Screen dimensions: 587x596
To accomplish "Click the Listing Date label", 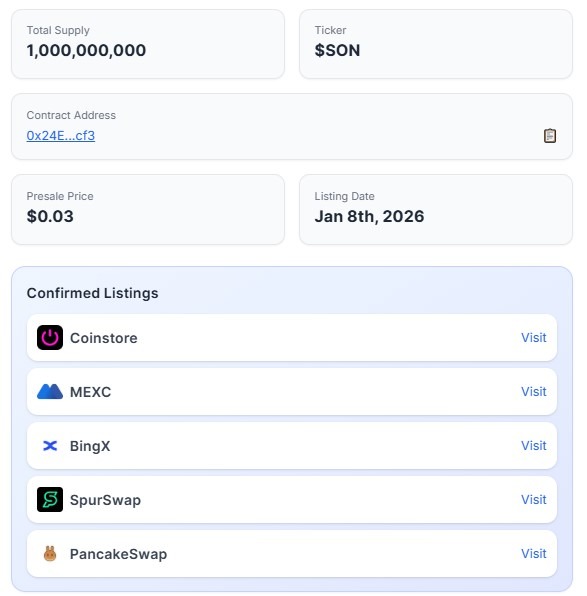I will (x=344, y=196).
